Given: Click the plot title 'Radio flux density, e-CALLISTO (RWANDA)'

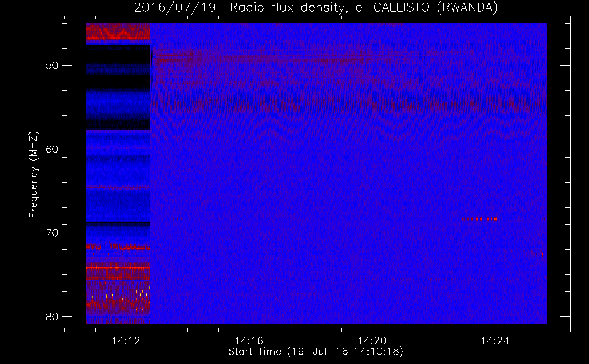Looking at the screenshot, I should (363, 8).
